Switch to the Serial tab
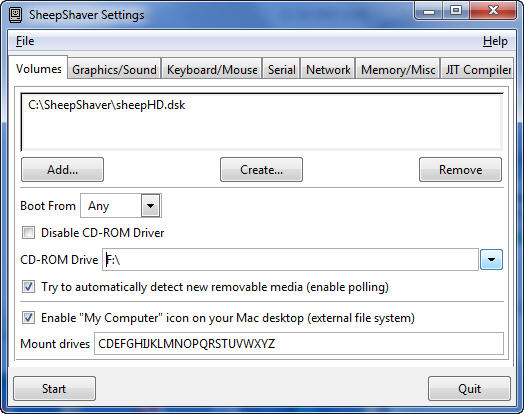Screen dimensions: 524x414 [x=281, y=70]
